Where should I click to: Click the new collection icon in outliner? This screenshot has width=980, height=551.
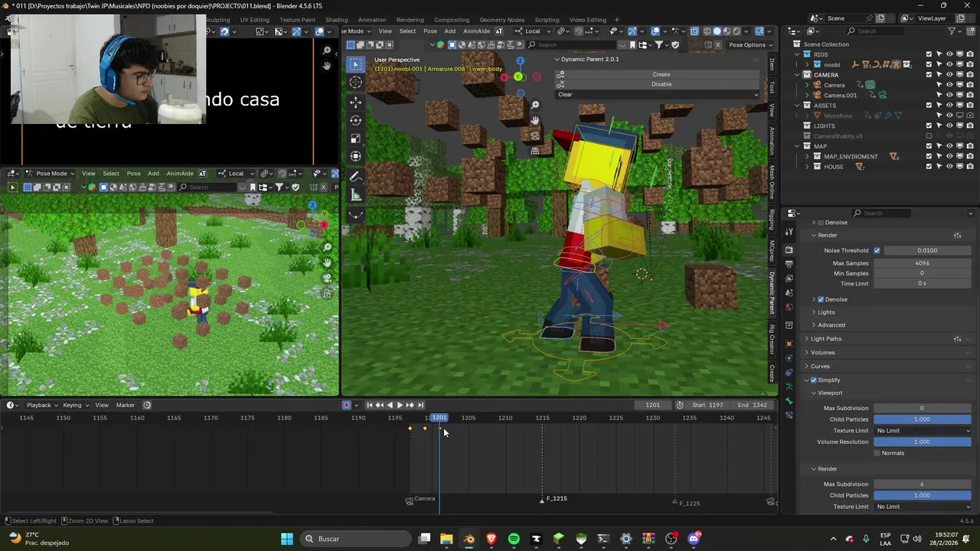coord(972,31)
